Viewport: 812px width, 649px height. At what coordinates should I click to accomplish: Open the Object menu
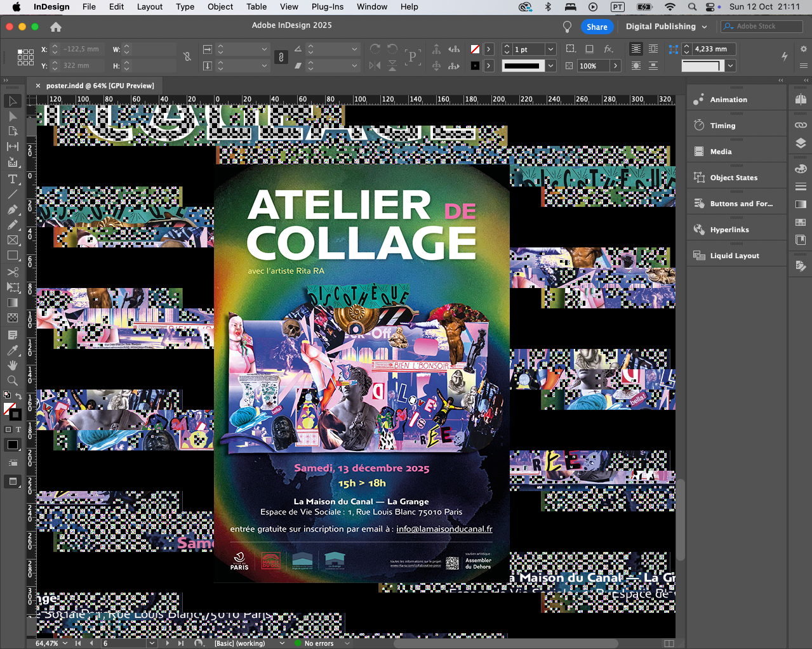220,7
